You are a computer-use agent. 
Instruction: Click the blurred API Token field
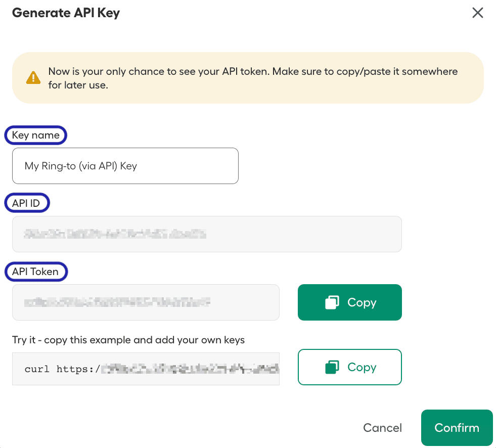coord(146,302)
